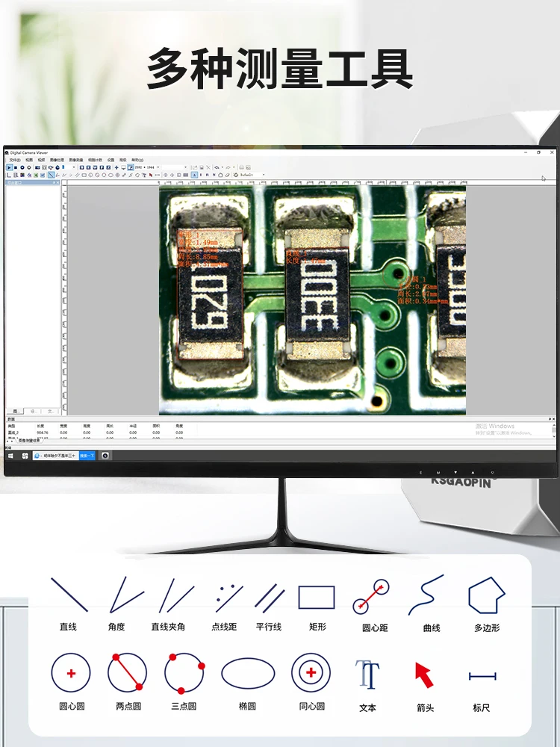Select the 两点圆 two-point circle icon

click(x=127, y=673)
